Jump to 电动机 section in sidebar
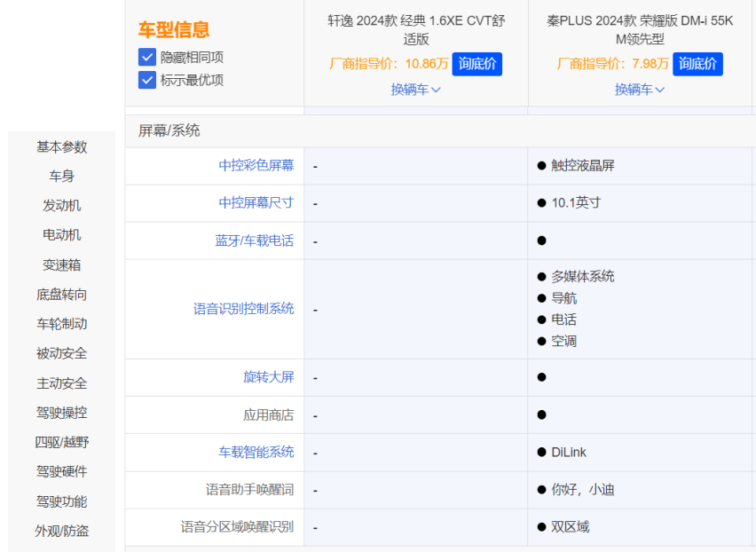 pos(62,235)
